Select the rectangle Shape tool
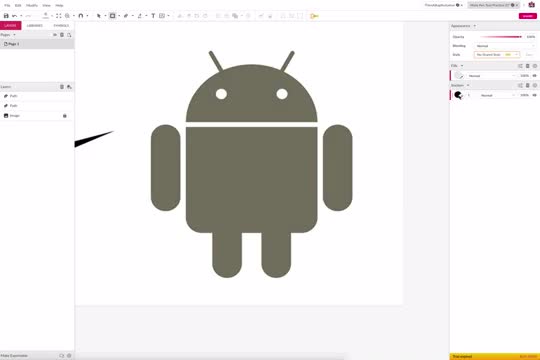Screen dimensions: 540x360 tap(112, 16)
